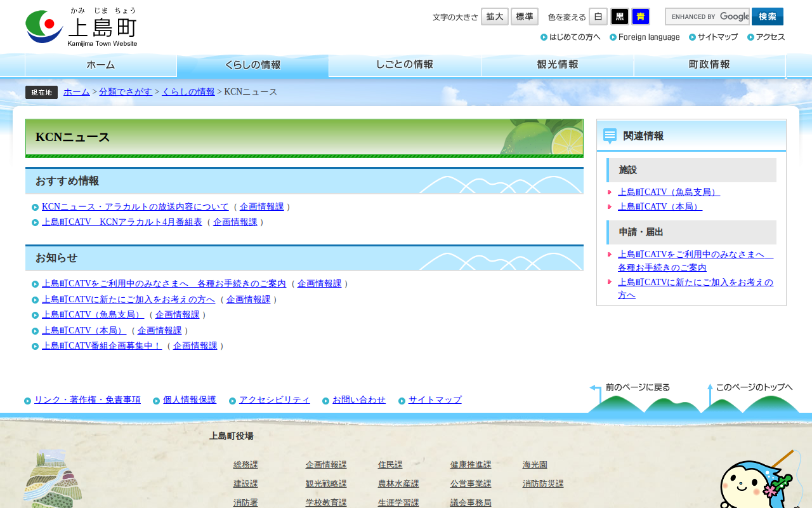Viewport: 812px width, 508px height.
Task: Click the 標準 text size button
Action: pyautogui.click(x=525, y=17)
